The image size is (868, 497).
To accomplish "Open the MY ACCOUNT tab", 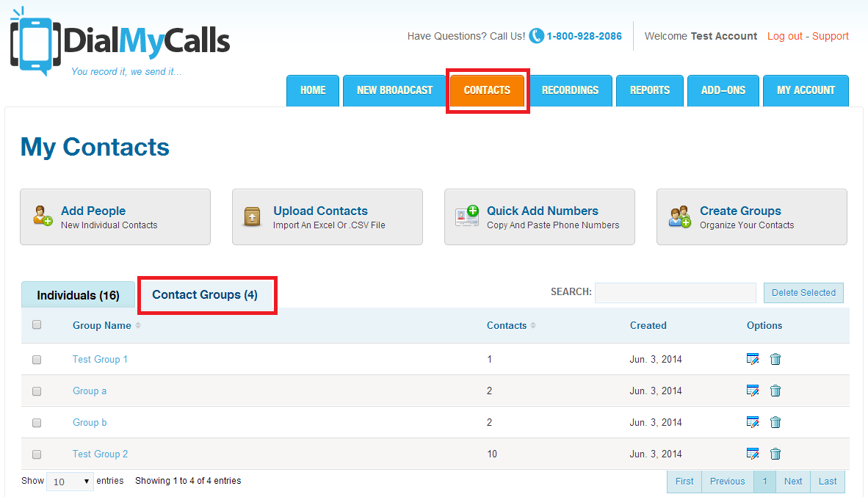I will pos(806,90).
